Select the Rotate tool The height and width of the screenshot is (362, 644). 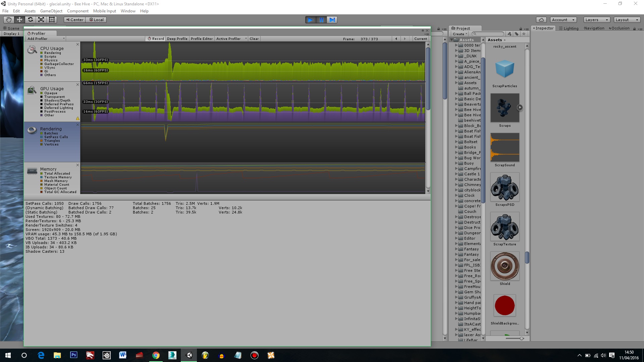point(30,20)
